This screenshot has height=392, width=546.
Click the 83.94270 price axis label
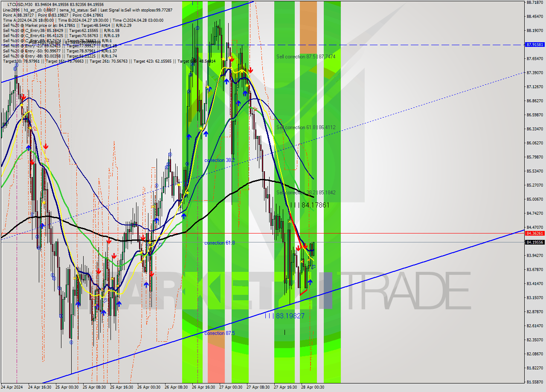coord(534,255)
